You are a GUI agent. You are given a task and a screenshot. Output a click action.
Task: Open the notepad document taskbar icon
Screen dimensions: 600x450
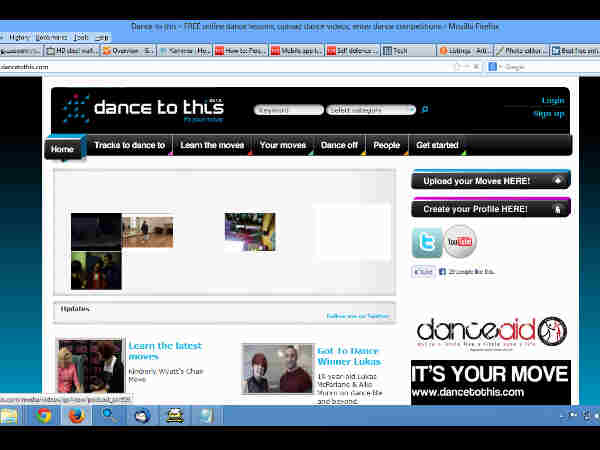[207, 416]
